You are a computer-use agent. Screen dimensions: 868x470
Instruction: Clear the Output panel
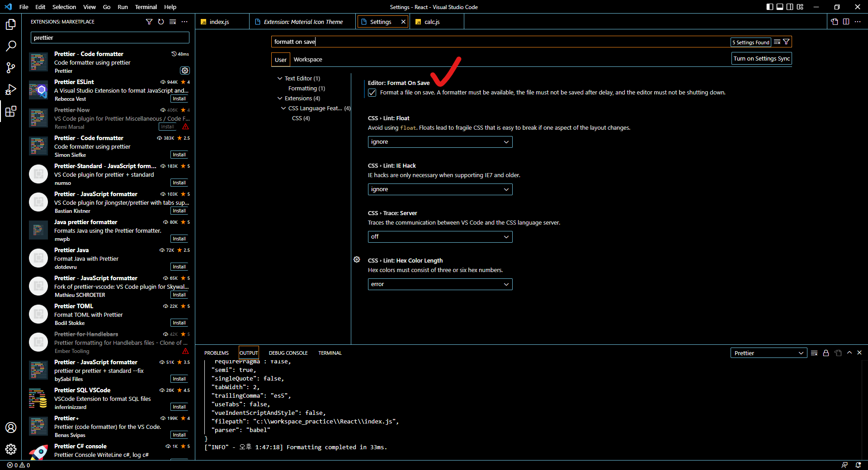(814, 353)
